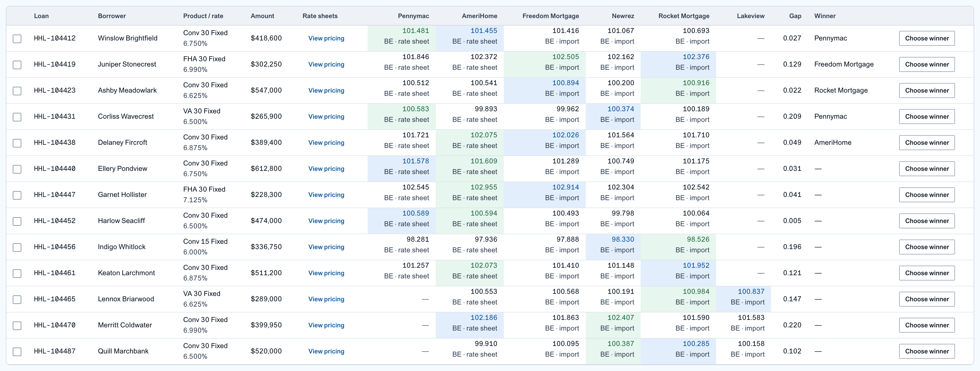Tick the Quill Marchbank row checkbox

pyautogui.click(x=17, y=352)
